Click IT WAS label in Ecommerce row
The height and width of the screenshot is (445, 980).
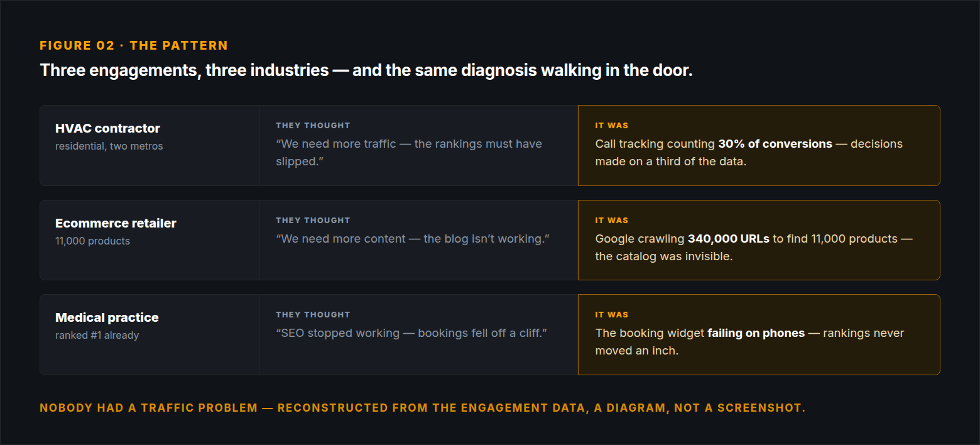coord(612,221)
